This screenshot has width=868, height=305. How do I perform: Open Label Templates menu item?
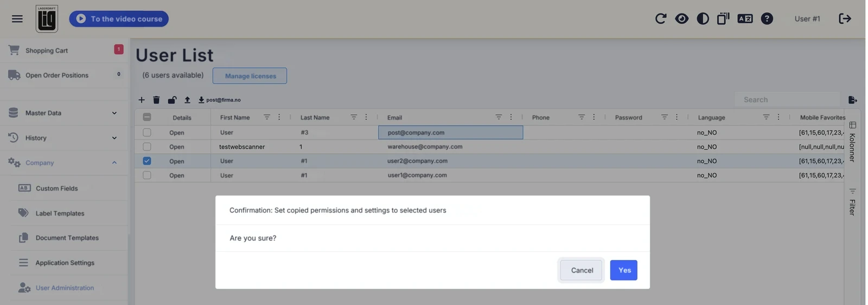(69, 213)
